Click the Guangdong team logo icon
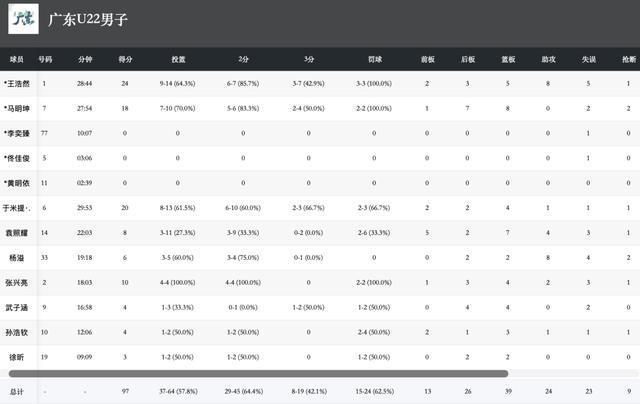Image resolution: width=640 pixels, height=404 pixels. click(x=23, y=20)
